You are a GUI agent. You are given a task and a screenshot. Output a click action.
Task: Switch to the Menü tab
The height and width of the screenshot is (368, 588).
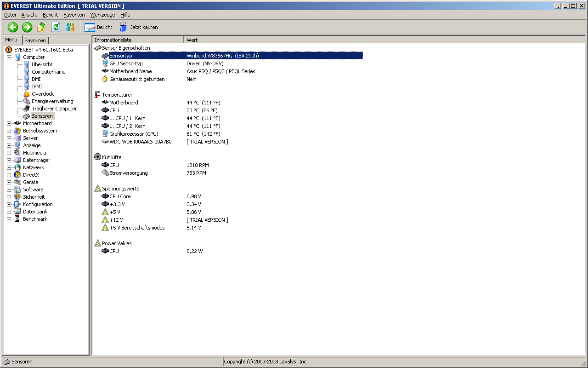11,40
